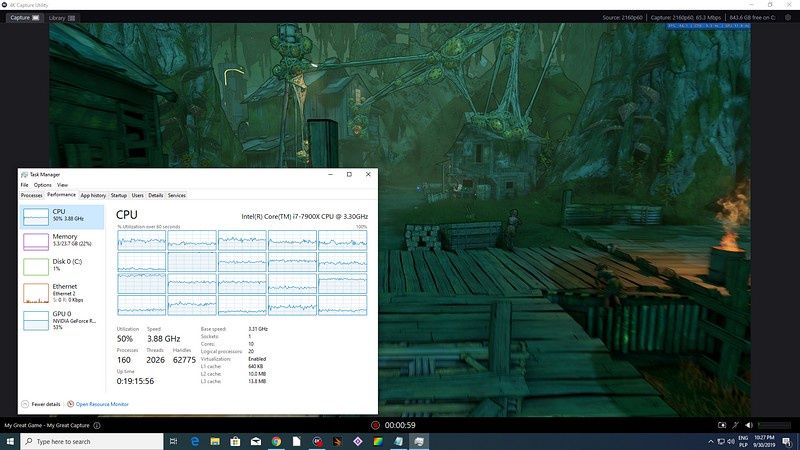Open the Action Center notifications icon

click(787, 441)
